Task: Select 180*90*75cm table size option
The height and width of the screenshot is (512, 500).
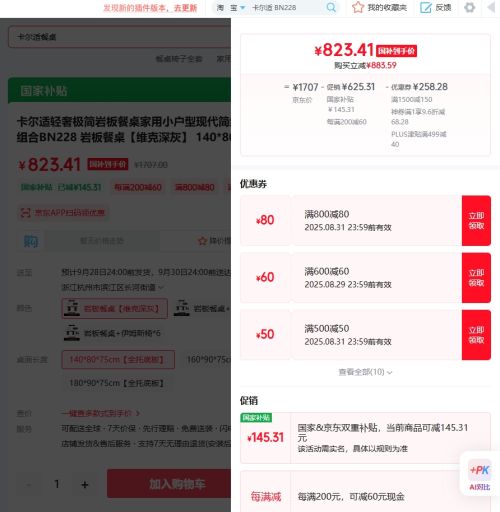Action: click(x=116, y=383)
